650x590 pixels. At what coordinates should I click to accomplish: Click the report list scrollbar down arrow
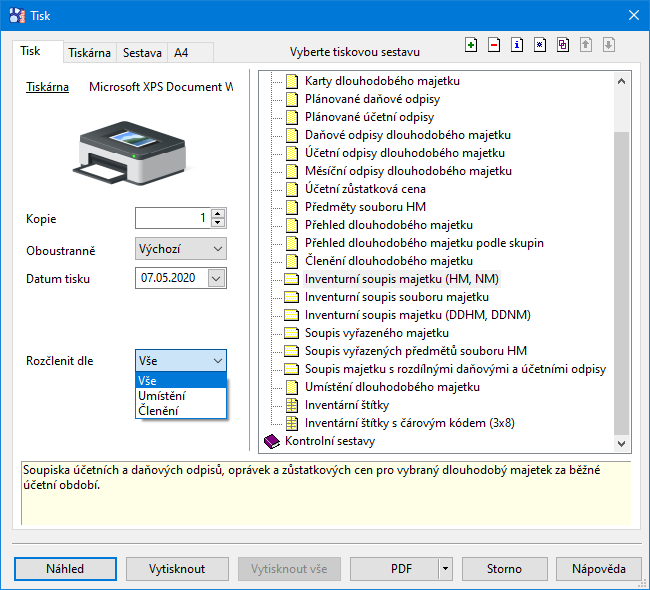(x=621, y=444)
